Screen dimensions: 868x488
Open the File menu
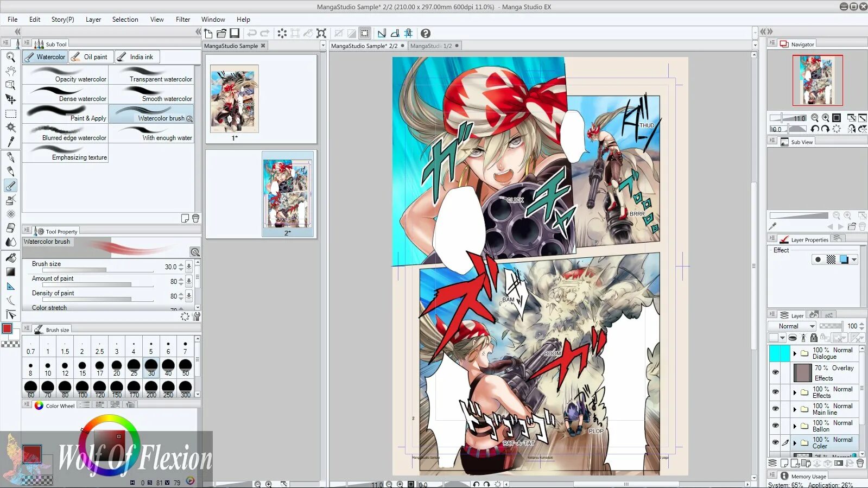click(x=12, y=19)
